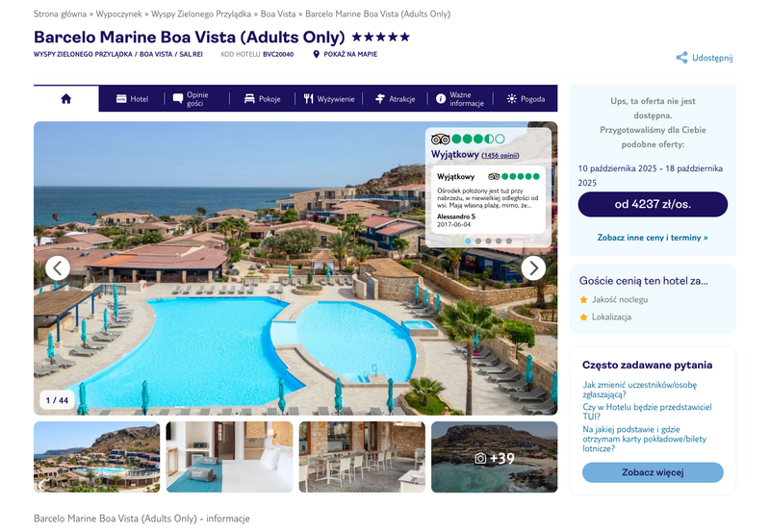This screenshot has width=770, height=532.
Task: Click the od 4237 zł/os. button
Action: (x=653, y=204)
